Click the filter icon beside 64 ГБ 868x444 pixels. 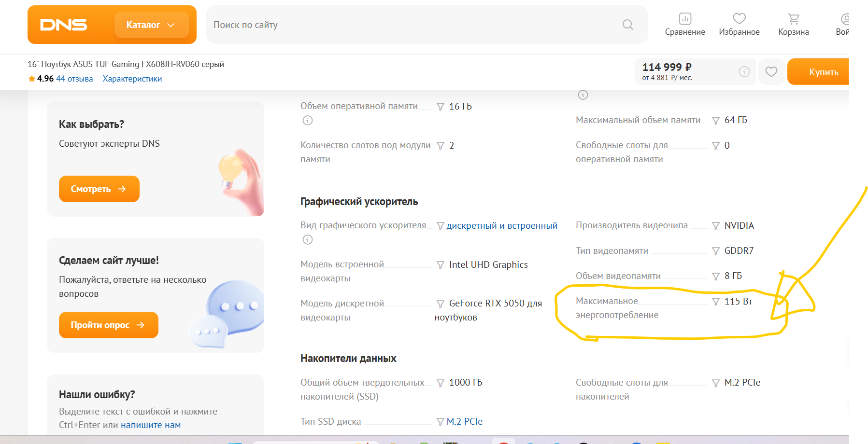716,121
